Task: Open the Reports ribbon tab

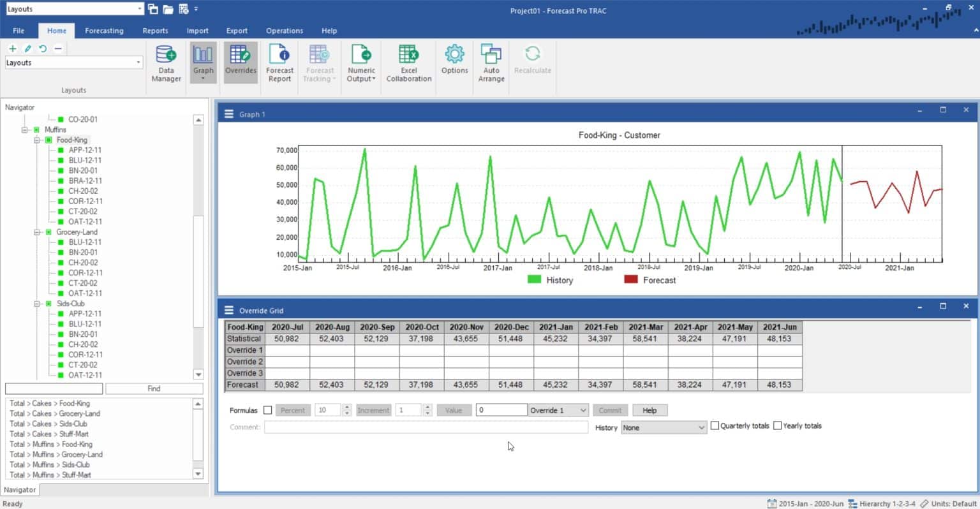Action: 155,31
